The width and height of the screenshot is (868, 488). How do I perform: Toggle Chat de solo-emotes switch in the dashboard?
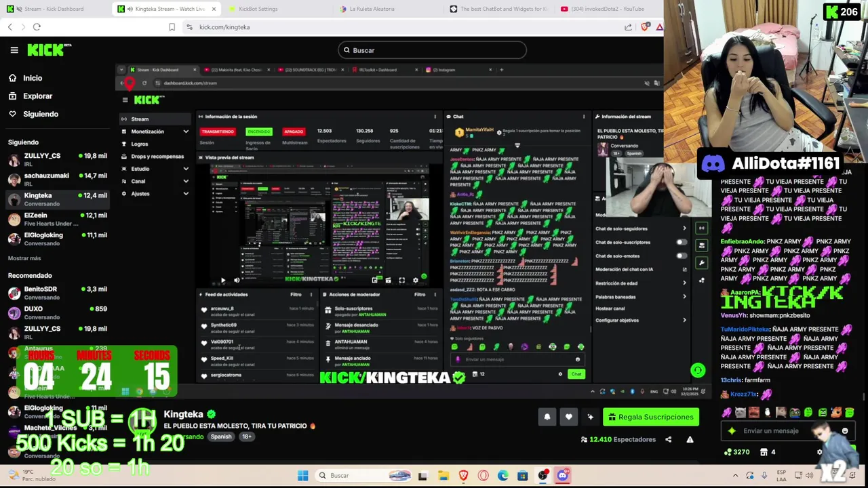(x=681, y=256)
